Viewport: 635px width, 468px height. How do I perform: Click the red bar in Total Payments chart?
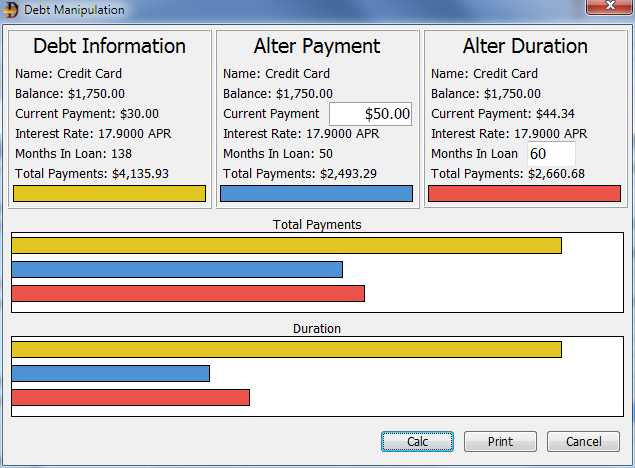tap(188, 293)
